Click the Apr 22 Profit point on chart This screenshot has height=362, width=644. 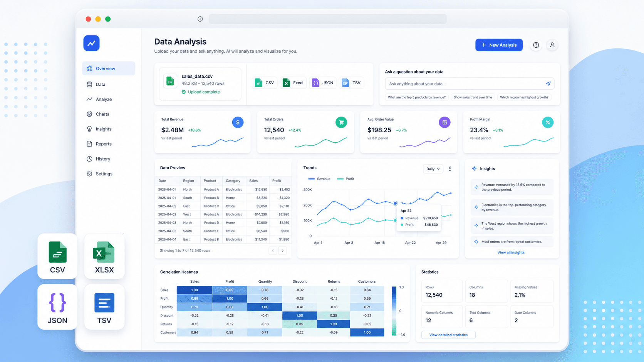[x=395, y=220]
